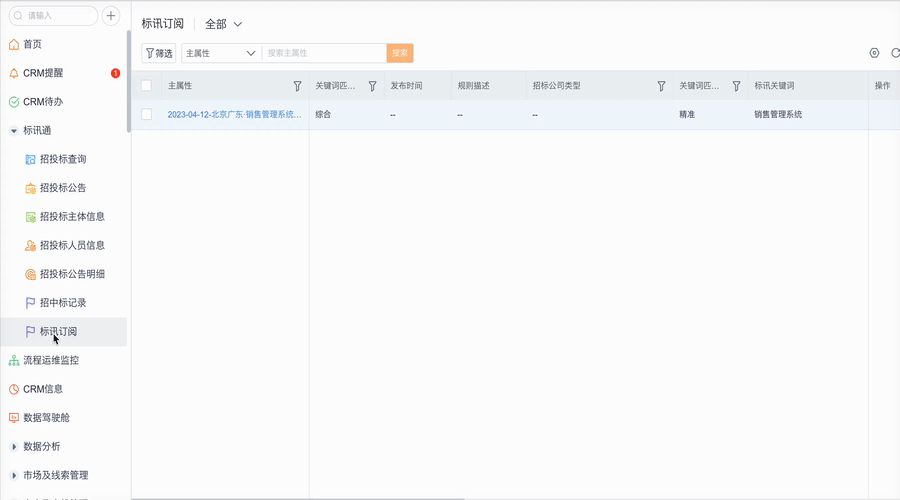
Task: Click the CRM信息 icon
Action: [14, 389]
